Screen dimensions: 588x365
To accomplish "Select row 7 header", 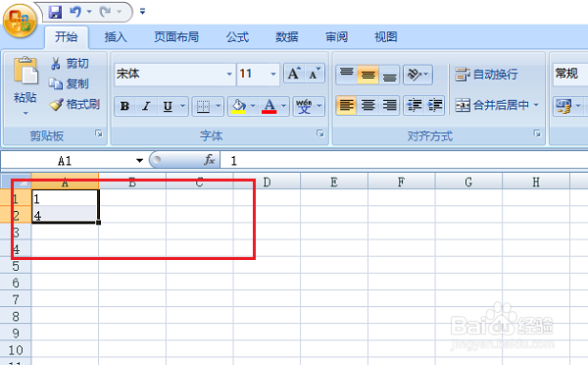I will click(x=16, y=299).
